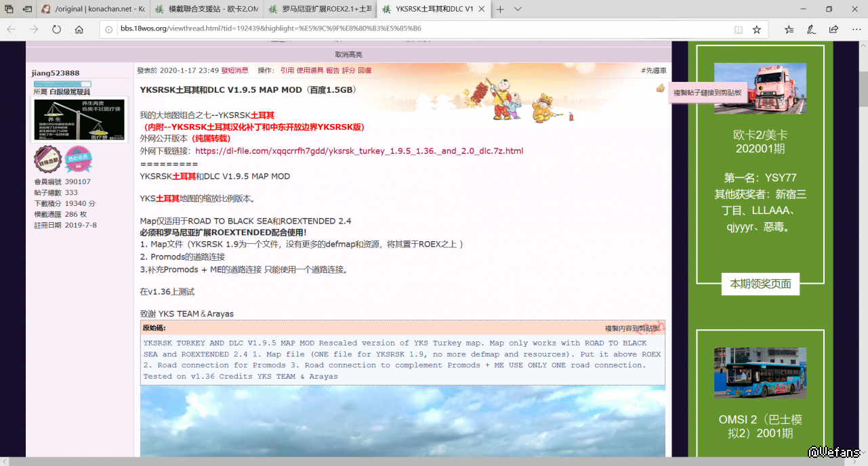This screenshot has width=868, height=466.
Task: Click the 註冊日期 2019-7-8 row
Action: point(65,225)
